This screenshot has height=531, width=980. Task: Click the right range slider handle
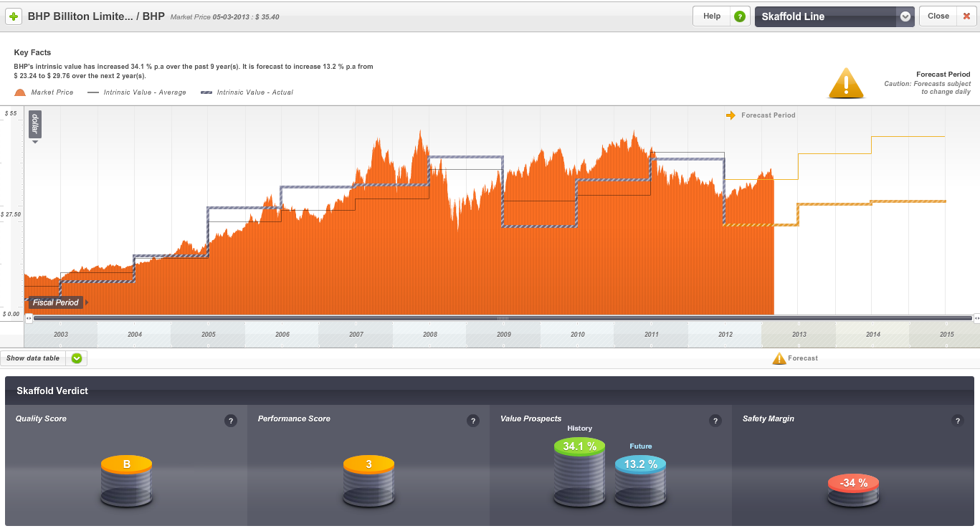pos(976,318)
